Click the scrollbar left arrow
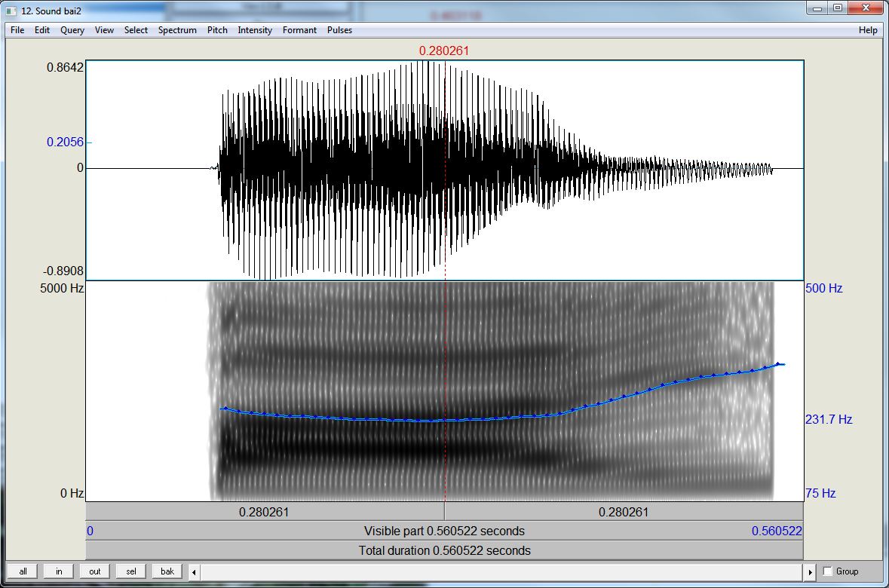Image resolution: width=889 pixels, height=588 pixels. (194, 572)
